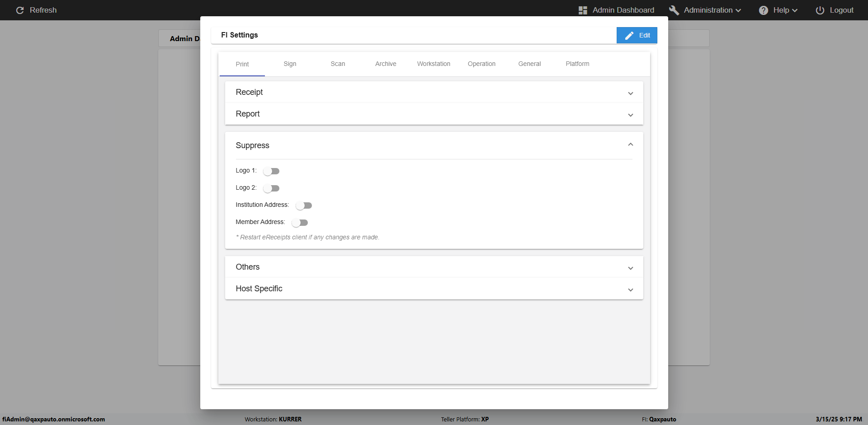Expand the Receipt section chevron
This screenshot has height=425, width=868.
(x=631, y=93)
